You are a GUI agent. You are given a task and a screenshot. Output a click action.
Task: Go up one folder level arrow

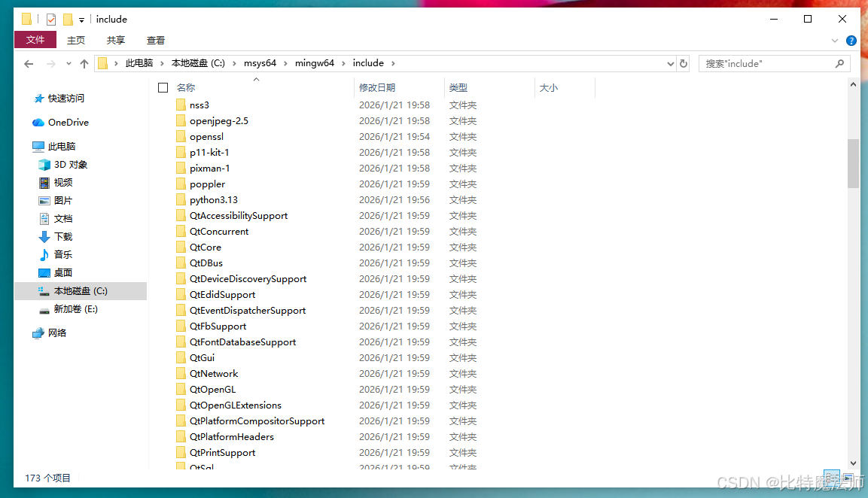(x=84, y=64)
